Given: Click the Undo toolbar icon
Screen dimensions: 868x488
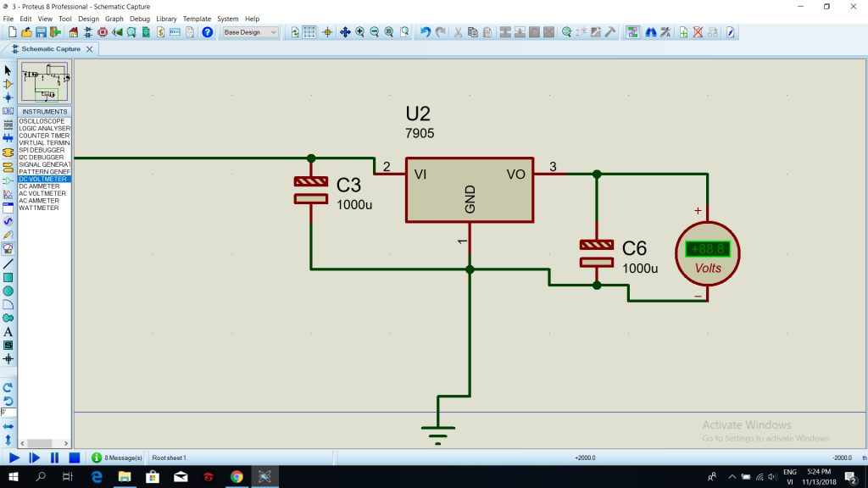Looking at the screenshot, I should [x=426, y=33].
